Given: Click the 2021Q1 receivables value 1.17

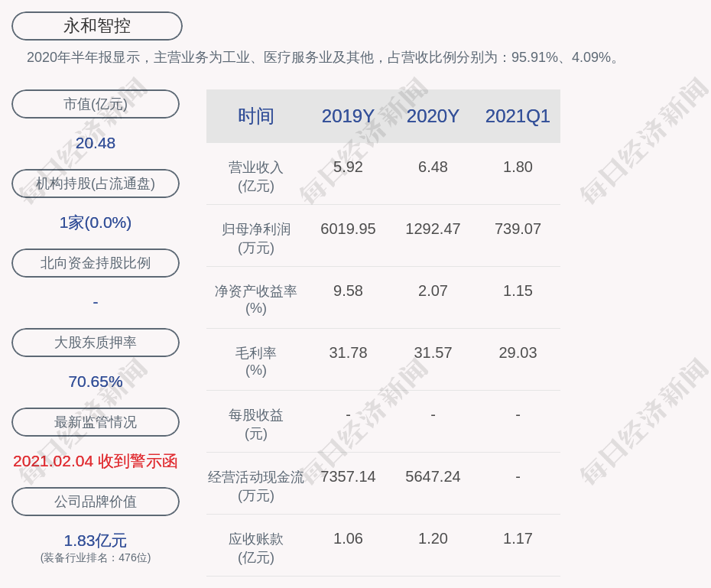Looking at the screenshot, I should click(x=518, y=538).
